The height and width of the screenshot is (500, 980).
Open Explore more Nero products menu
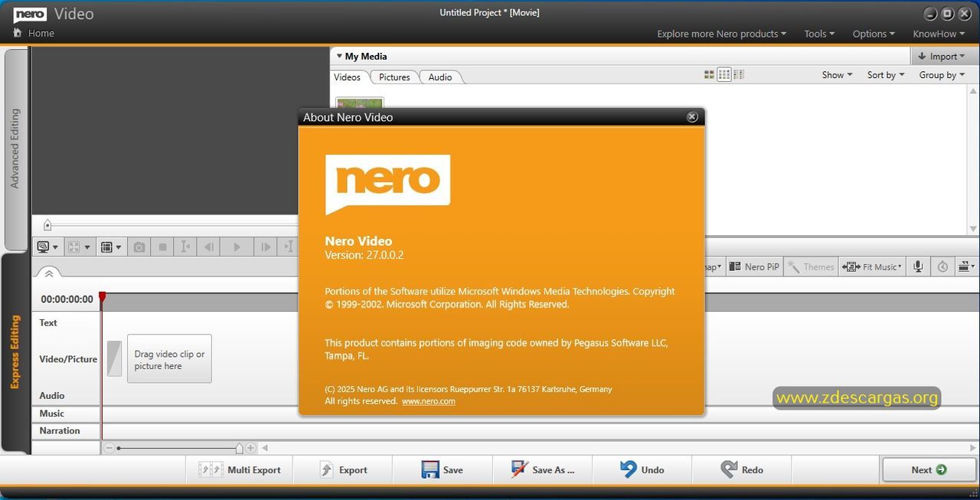722,34
